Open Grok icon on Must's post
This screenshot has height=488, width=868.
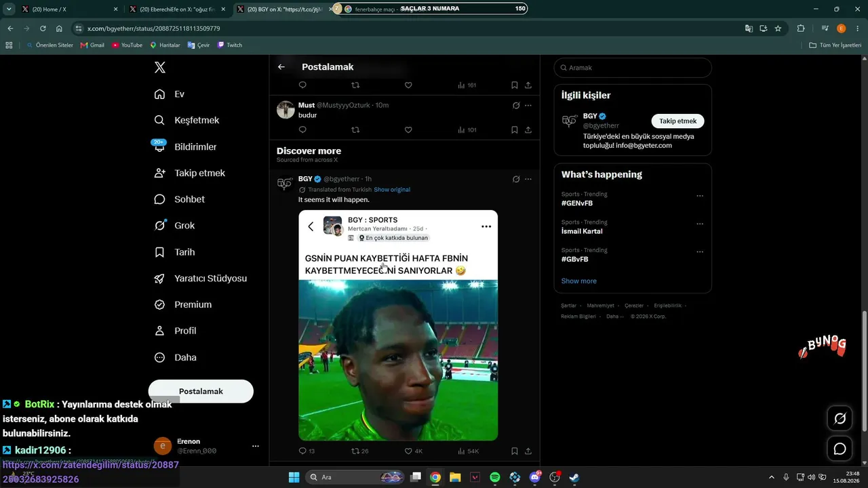(516, 105)
